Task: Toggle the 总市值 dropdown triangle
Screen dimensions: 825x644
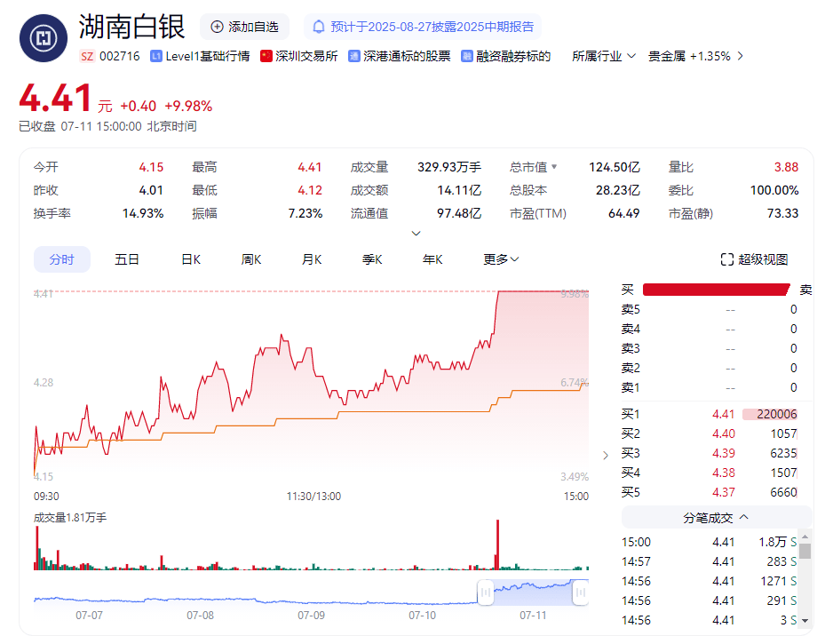Action: 554,167
